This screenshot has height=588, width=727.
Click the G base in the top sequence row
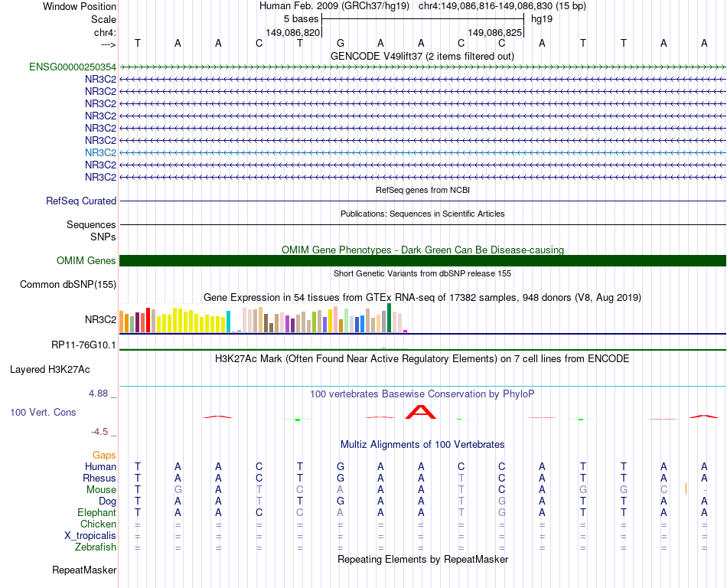(341, 43)
